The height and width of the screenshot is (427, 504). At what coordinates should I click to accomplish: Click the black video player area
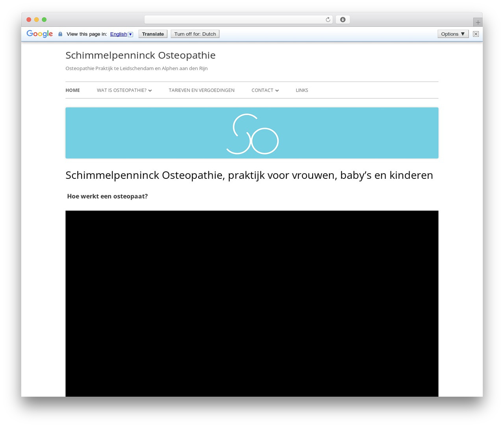252,304
